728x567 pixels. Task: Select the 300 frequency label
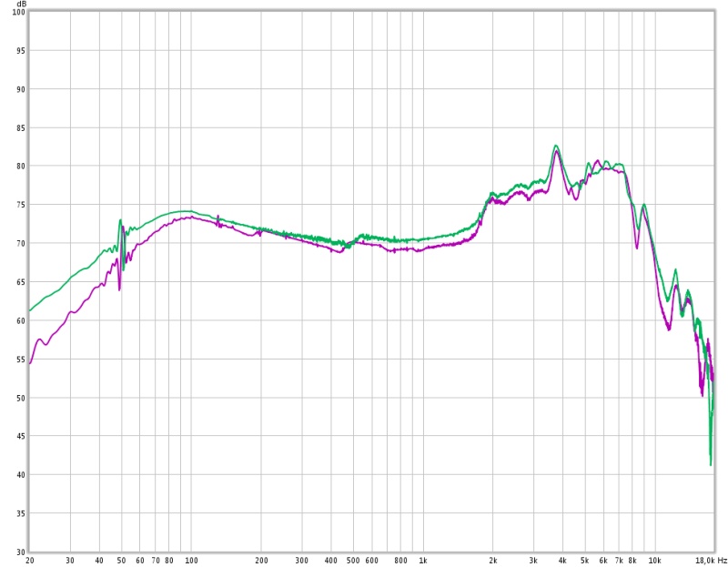(302, 561)
